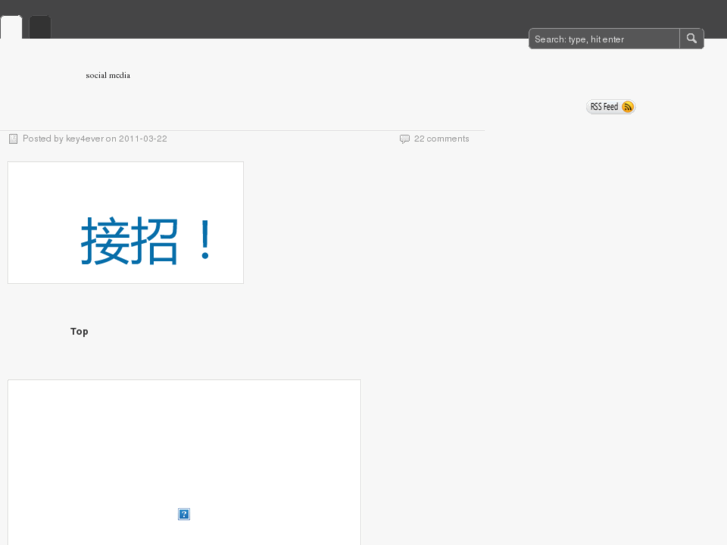Click the post date 2011-03-22
Viewport: 727px width, 545px height.
click(x=143, y=139)
